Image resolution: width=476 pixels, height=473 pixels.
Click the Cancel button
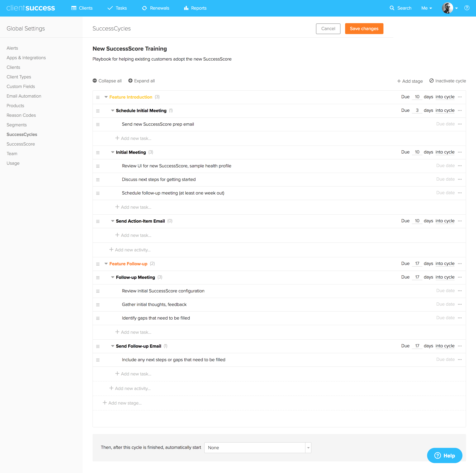point(328,29)
